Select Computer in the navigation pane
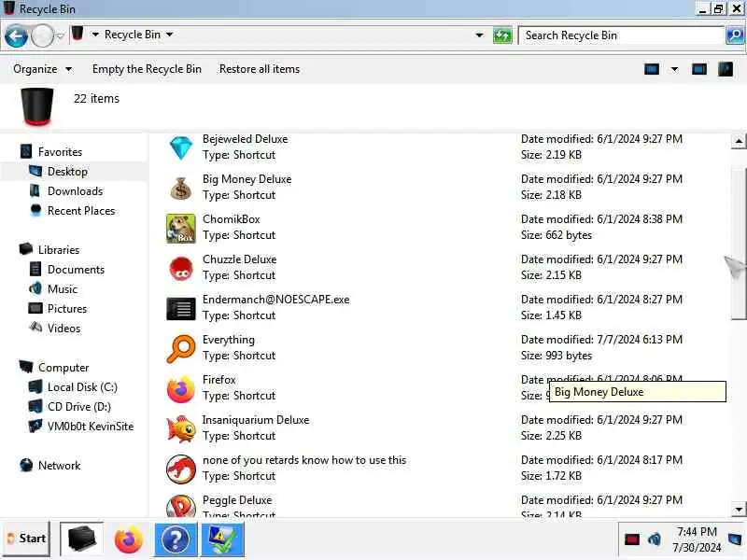Screen dimensions: 747x560 pyautogui.click(x=63, y=368)
